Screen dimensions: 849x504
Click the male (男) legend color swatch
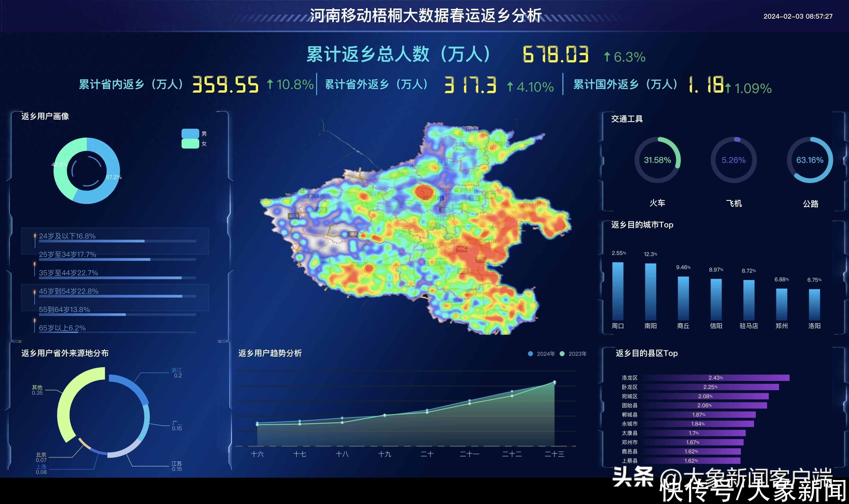point(190,133)
